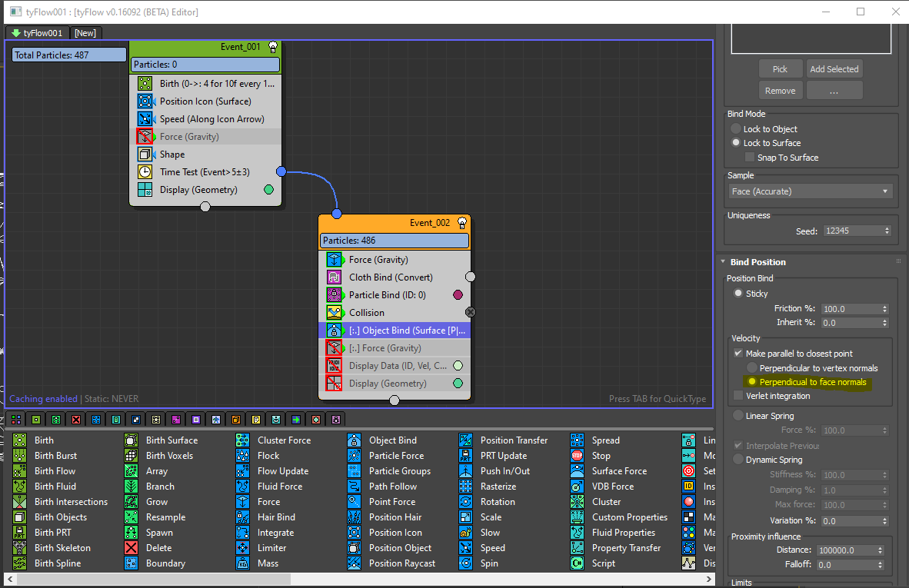Select the Lock to Surface radio button
Screen dimensions: 909x588
click(736, 142)
